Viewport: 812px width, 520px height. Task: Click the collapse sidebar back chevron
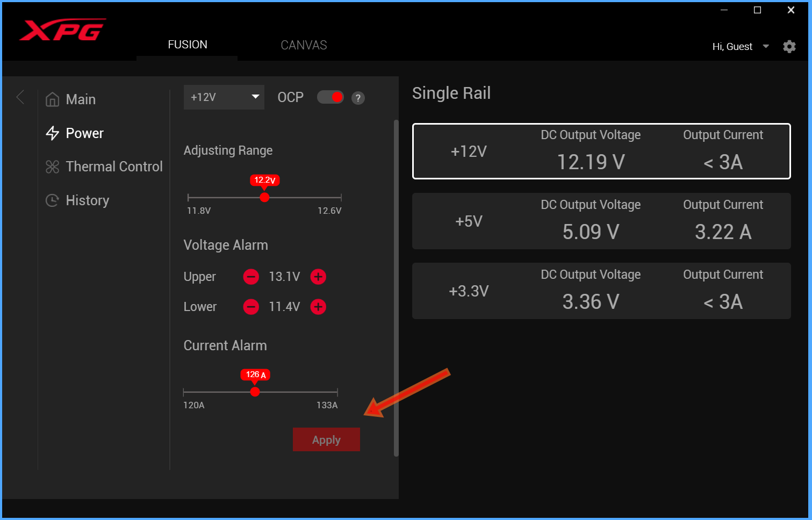pyautogui.click(x=20, y=97)
